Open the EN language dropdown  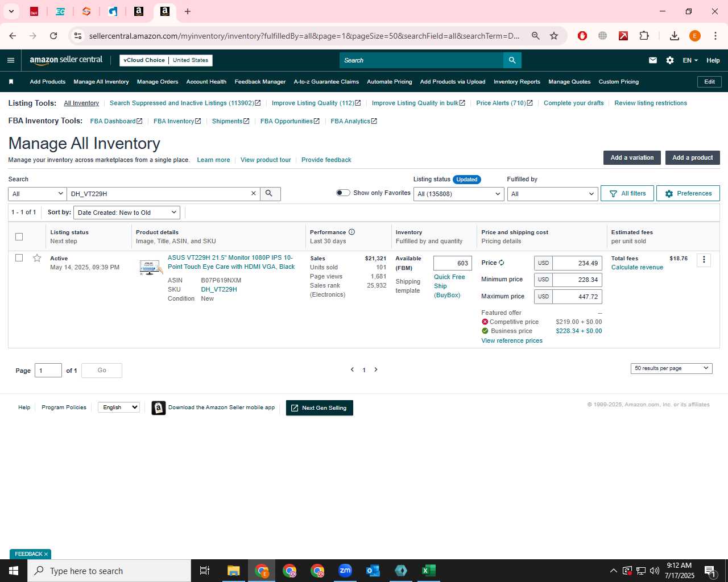pyautogui.click(x=690, y=60)
